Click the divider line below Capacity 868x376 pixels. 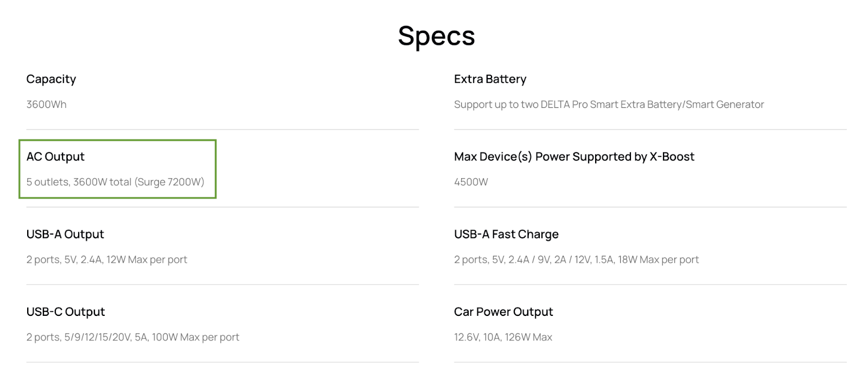[x=222, y=129]
